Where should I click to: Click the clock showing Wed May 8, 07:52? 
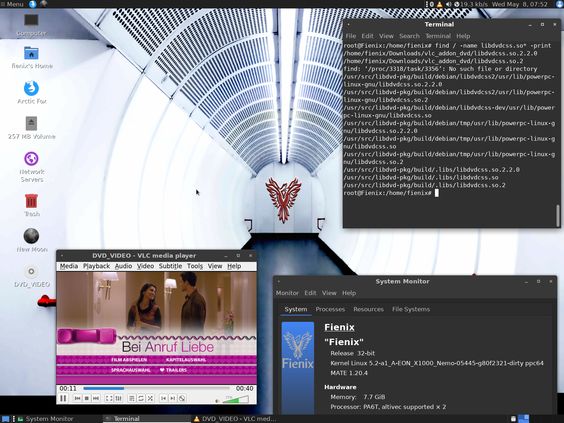[520, 4]
